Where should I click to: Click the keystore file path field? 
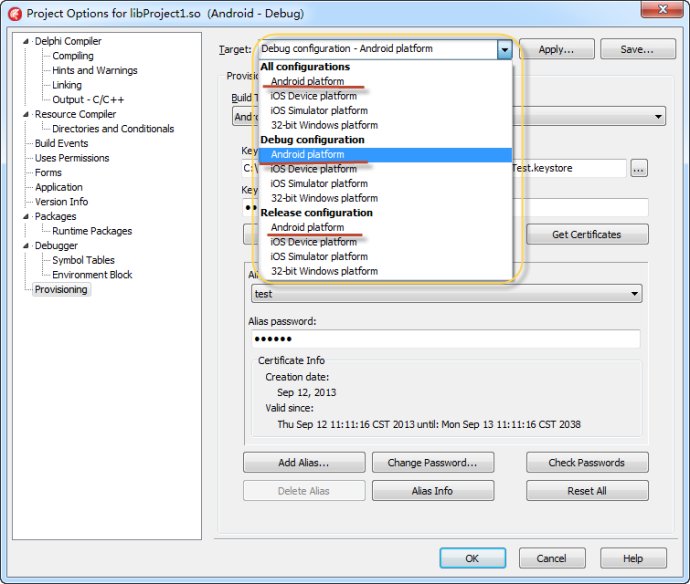click(569, 169)
